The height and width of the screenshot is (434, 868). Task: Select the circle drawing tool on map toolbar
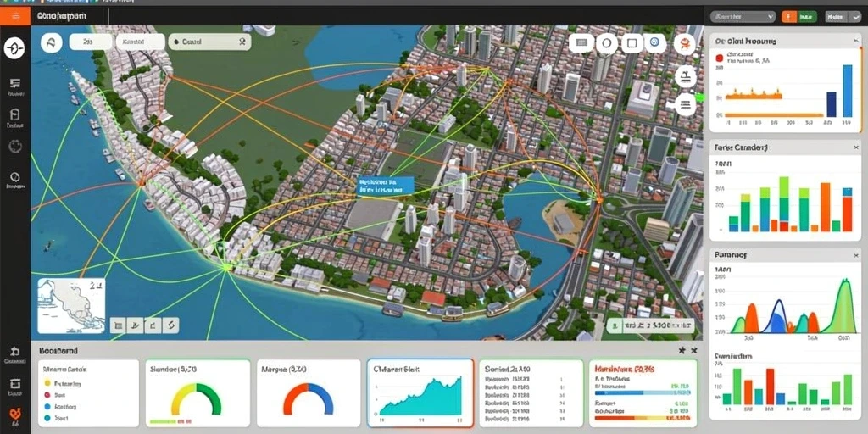pyautogui.click(x=607, y=42)
